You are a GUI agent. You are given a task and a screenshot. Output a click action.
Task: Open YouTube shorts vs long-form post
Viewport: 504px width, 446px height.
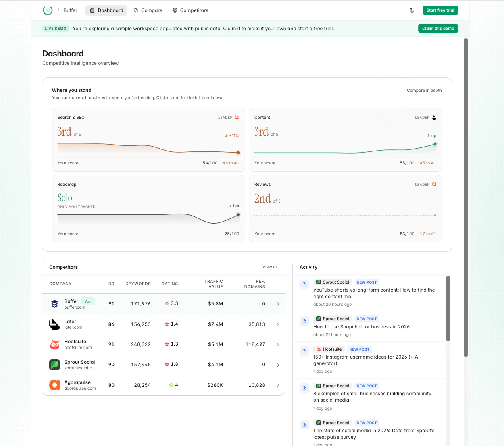[x=374, y=293]
